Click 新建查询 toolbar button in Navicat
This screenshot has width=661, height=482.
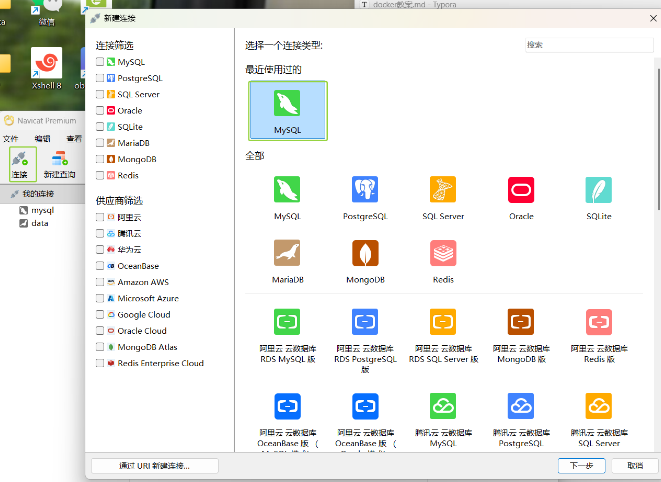coord(59,164)
